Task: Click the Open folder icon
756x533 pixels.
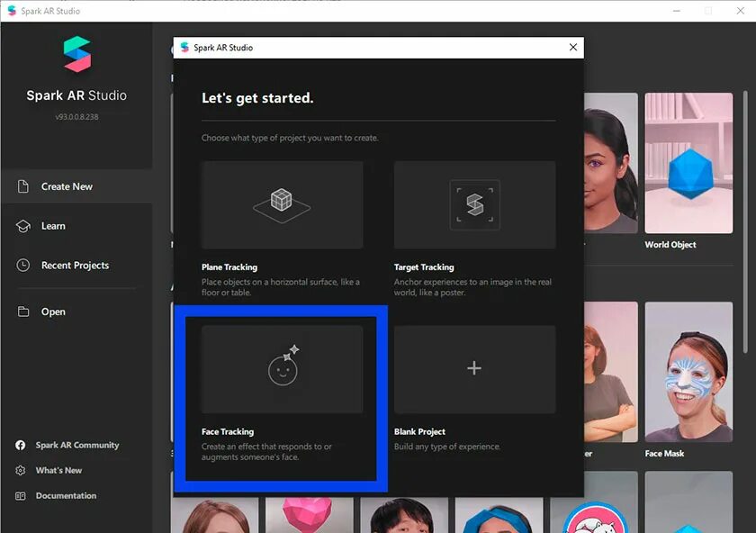Action: [23, 312]
